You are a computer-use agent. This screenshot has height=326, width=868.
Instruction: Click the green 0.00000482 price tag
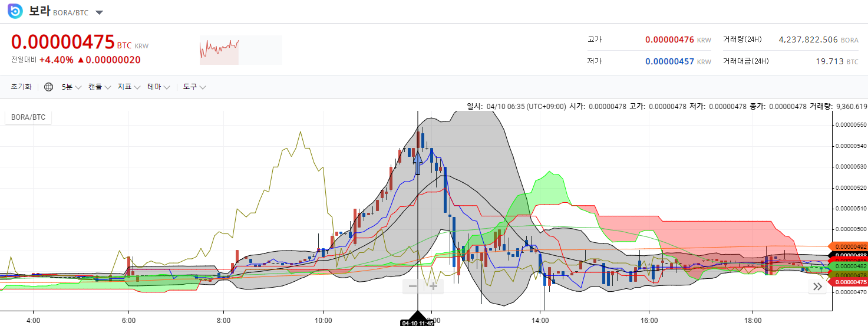(x=848, y=266)
